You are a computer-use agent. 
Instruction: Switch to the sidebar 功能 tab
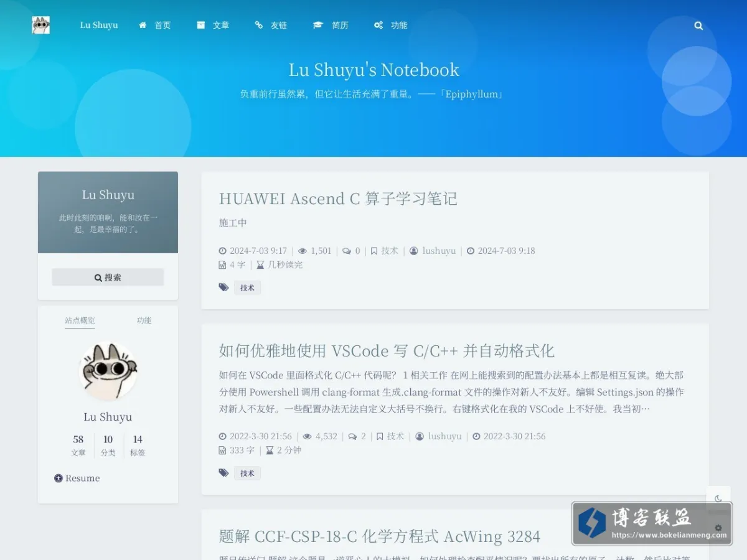[144, 320]
